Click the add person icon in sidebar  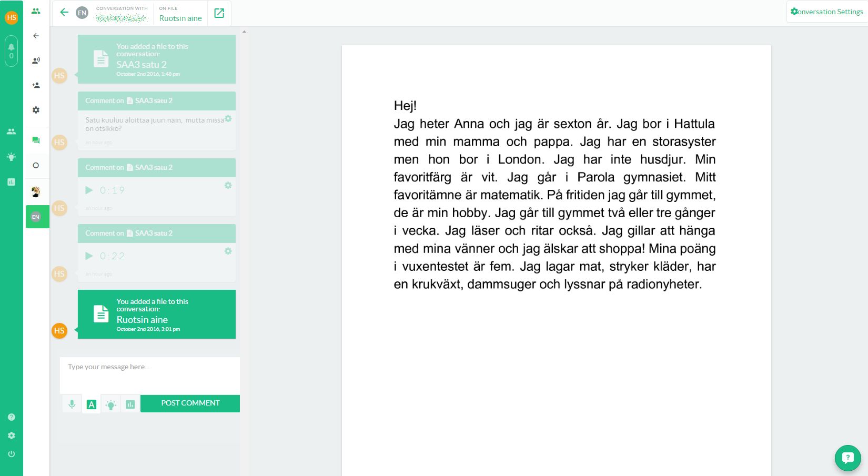pos(36,85)
